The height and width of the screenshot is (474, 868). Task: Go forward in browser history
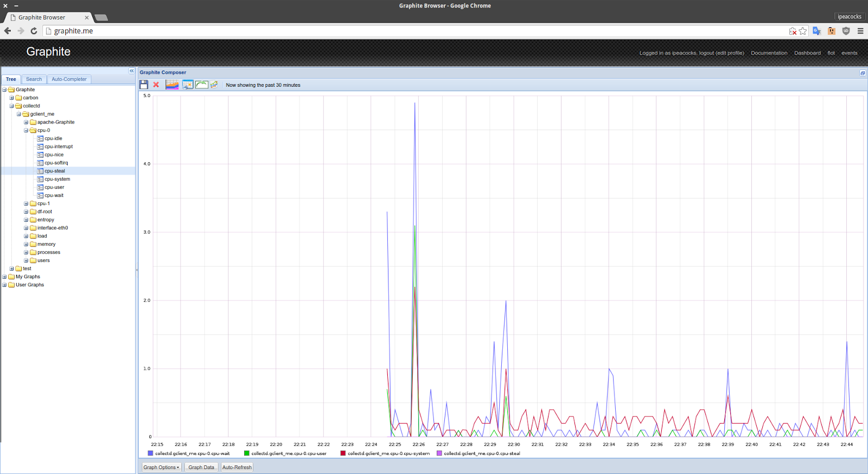(21, 31)
